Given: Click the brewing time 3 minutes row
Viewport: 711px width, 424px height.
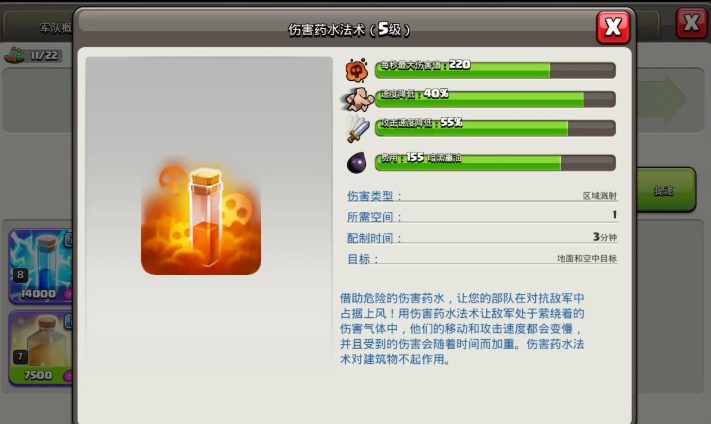Looking at the screenshot, I should click(x=482, y=238).
